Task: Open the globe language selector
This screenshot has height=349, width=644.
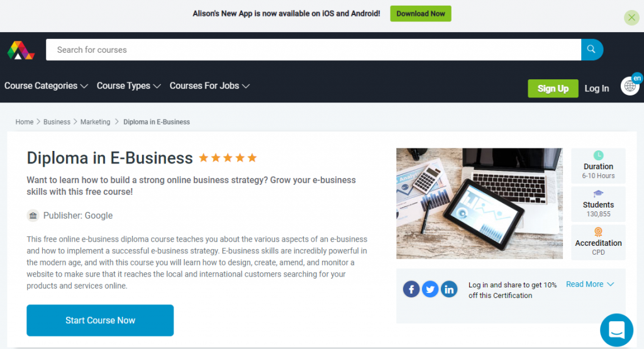Action: tap(630, 86)
